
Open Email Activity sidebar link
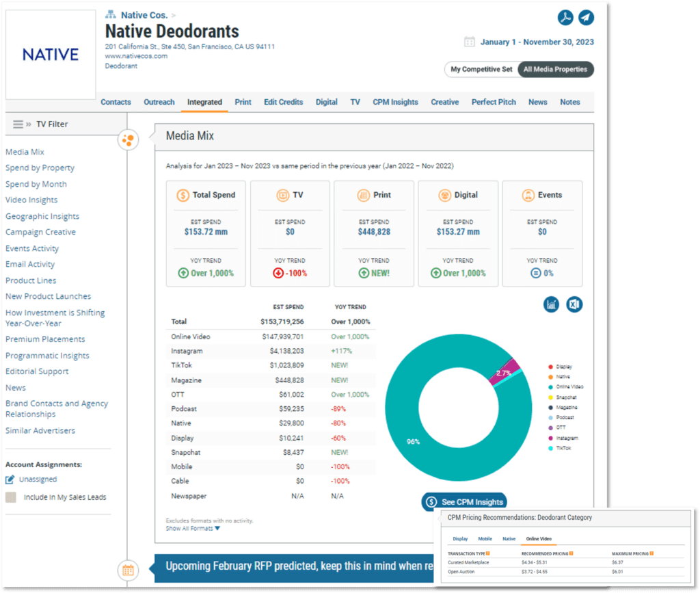(30, 264)
